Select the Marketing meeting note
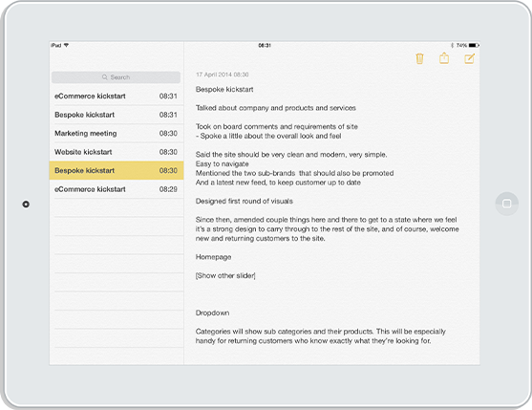532x410 pixels. pos(117,134)
